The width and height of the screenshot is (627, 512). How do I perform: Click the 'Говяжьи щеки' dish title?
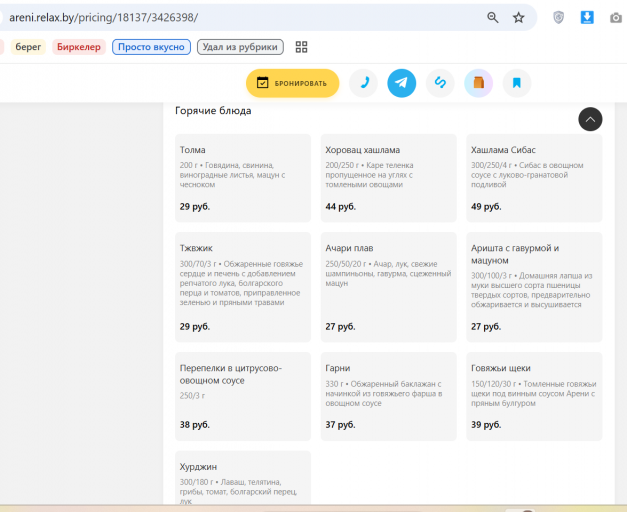(501, 368)
